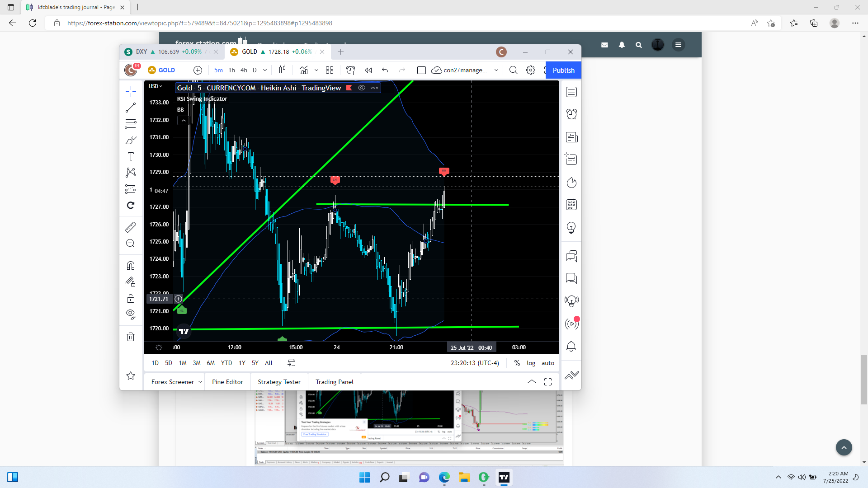
Task: Open the Alerts clock icon in right sidebar
Action: [571, 114]
